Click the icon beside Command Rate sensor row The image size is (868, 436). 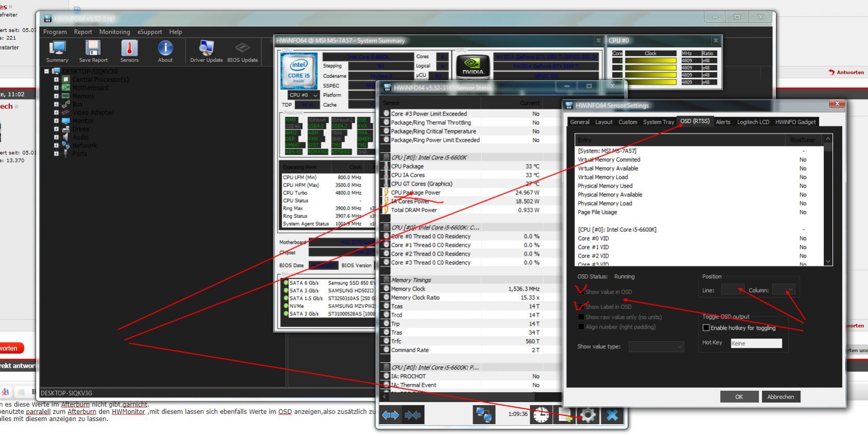click(x=387, y=350)
